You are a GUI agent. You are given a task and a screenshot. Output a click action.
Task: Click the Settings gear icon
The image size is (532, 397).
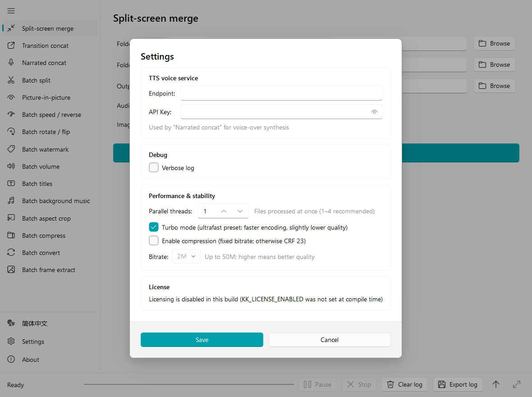(11, 342)
